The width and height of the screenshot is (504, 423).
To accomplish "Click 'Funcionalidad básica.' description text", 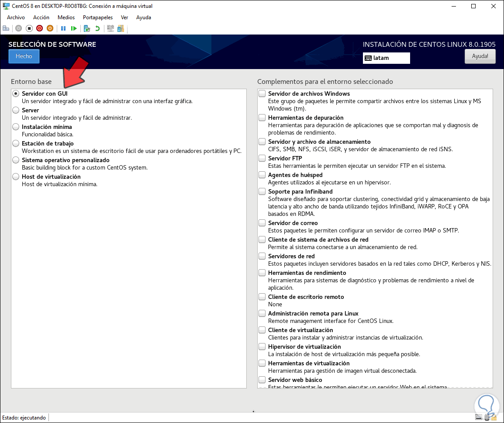I will coord(48,135).
